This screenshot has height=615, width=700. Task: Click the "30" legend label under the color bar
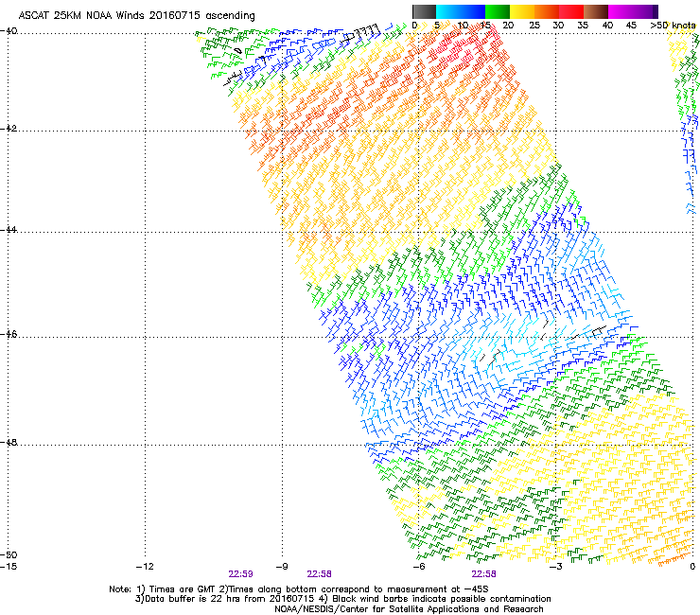[558, 26]
